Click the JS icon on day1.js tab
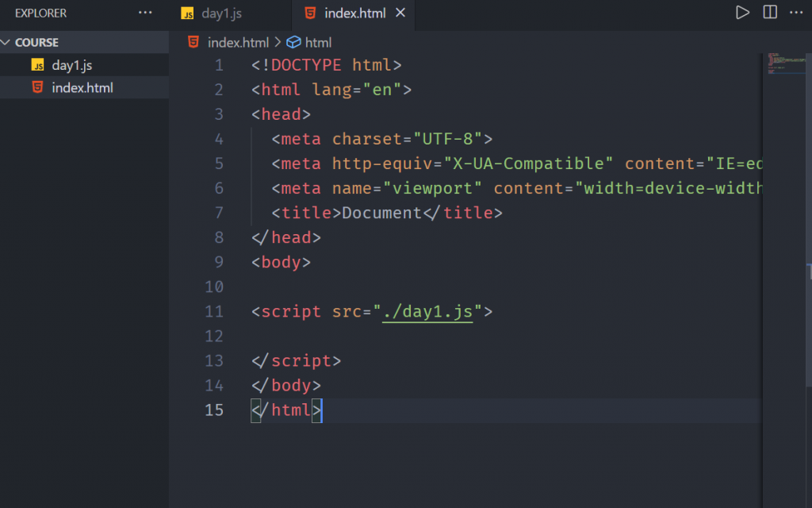 point(187,13)
